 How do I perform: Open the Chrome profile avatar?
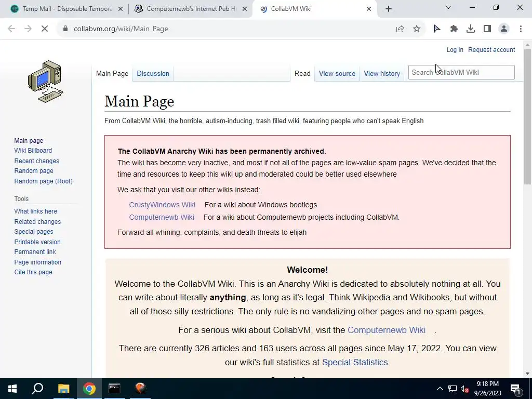click(x=504, y=29)
